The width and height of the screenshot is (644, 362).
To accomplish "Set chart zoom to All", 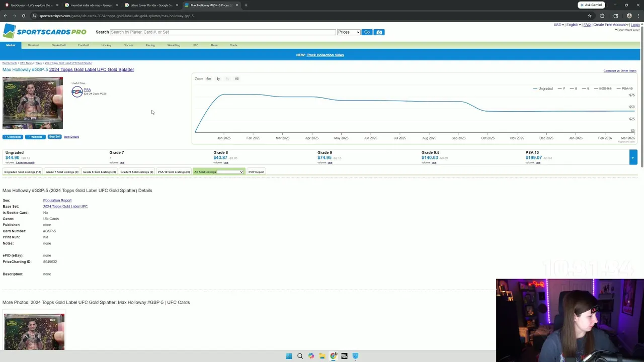I will (x=236, y=79).
